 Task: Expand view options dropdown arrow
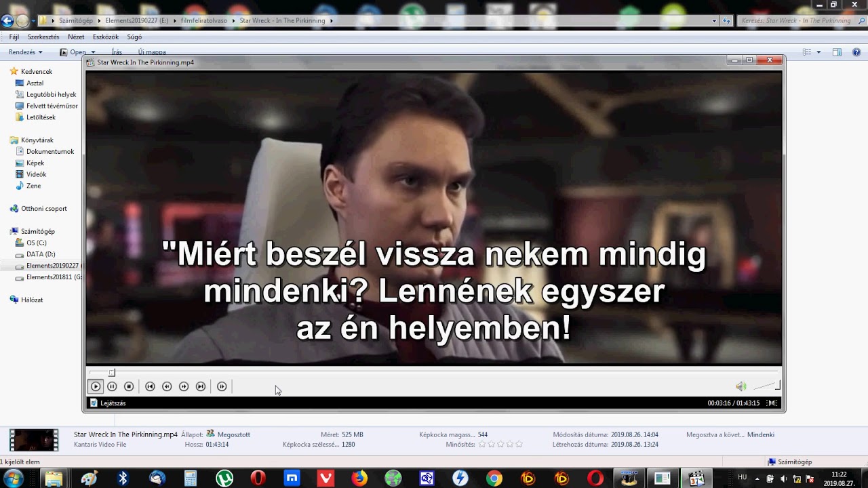pyautogui.click(x=818, y=52)
